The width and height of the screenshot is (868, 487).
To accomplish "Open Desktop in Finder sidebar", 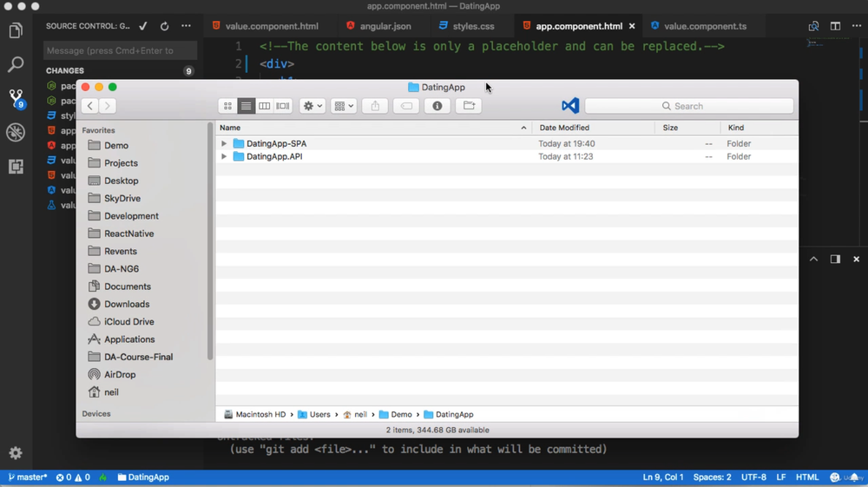I will coord(122,181).
